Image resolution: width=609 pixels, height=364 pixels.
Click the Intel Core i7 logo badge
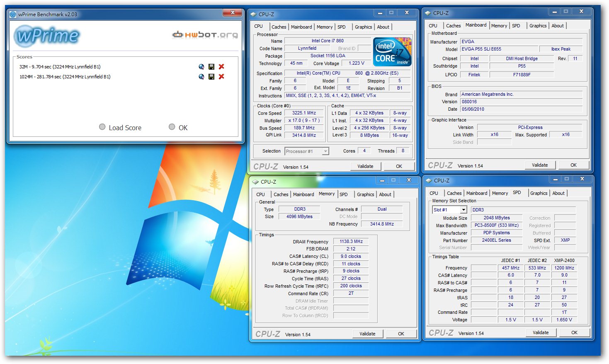click(x=392, y=52)
